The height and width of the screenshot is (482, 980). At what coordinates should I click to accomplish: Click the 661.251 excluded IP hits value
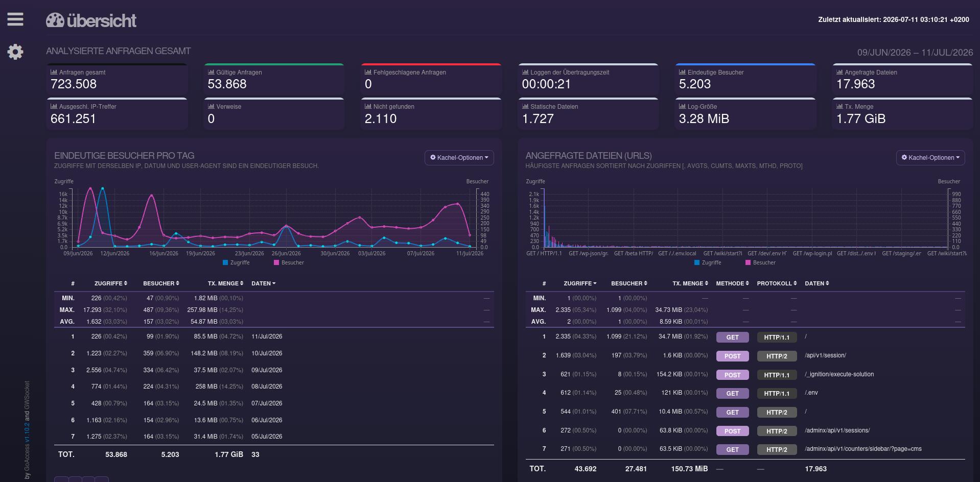pos(73,119)
